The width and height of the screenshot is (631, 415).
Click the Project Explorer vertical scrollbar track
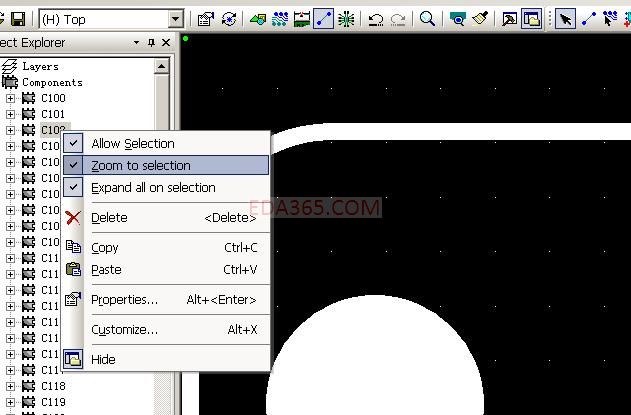(x=162, y=392)
